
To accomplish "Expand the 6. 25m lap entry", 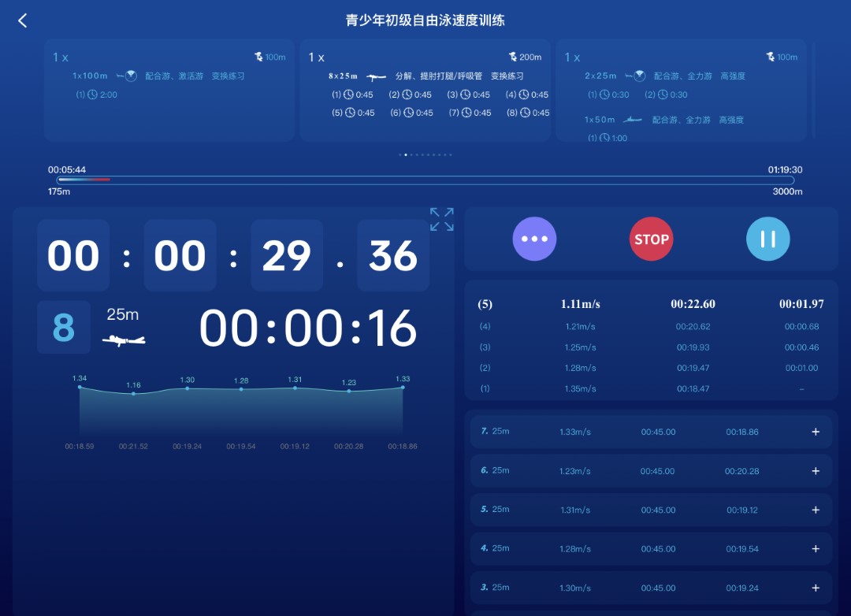I will point(816,470).
